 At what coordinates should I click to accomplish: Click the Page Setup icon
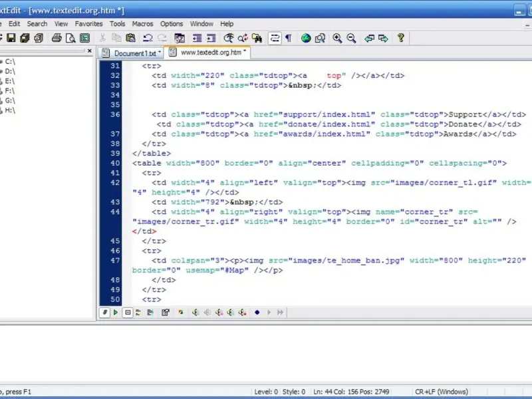tap(84, 38)
